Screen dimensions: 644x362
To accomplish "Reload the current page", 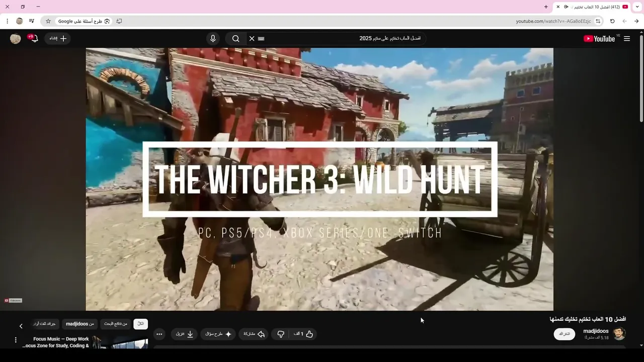I will (612, 21).
